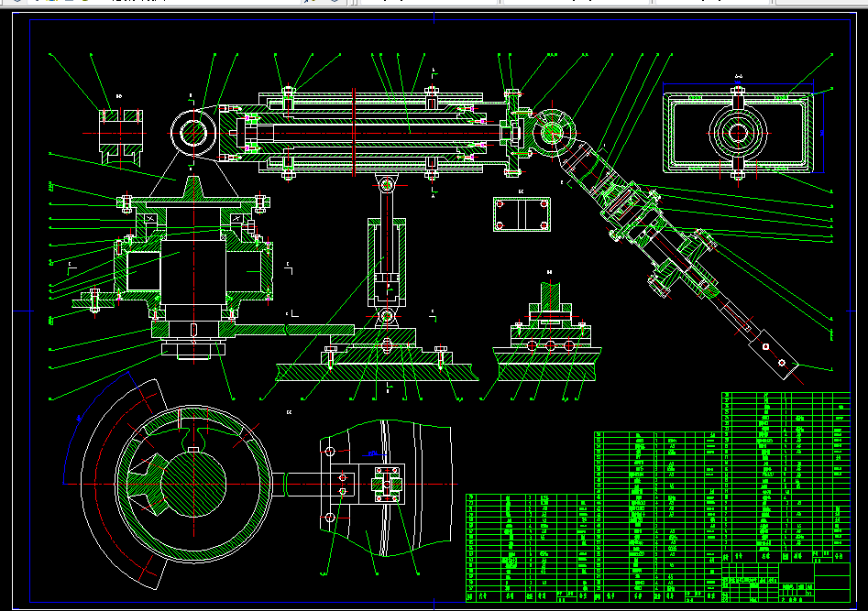Select the rectangular plate with four corner holes
Viewport: 868px width, 611px height.
pyautogui.click(x=522, y=214)
